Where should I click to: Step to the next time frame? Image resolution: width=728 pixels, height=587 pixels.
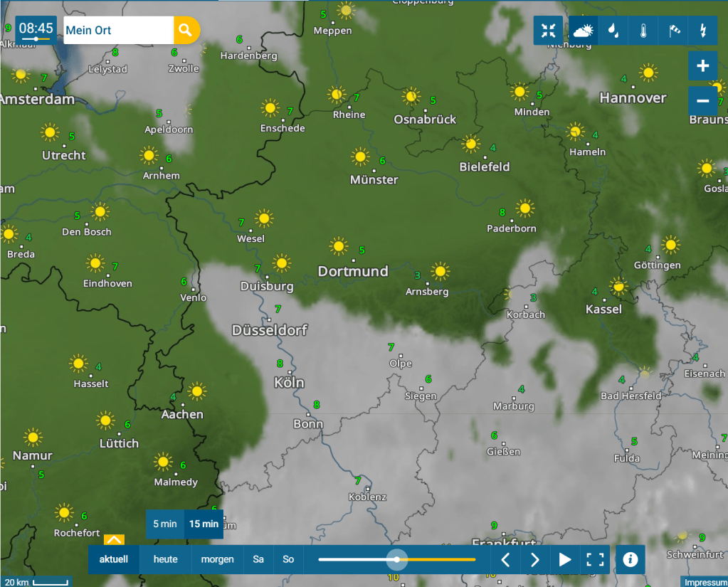(535, 559)
